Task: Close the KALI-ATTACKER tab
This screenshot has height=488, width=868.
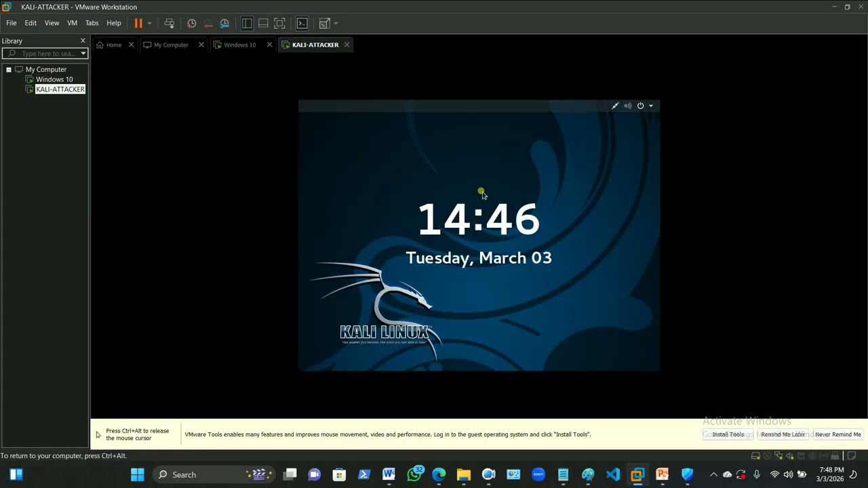Action: (x=347, y=45)
